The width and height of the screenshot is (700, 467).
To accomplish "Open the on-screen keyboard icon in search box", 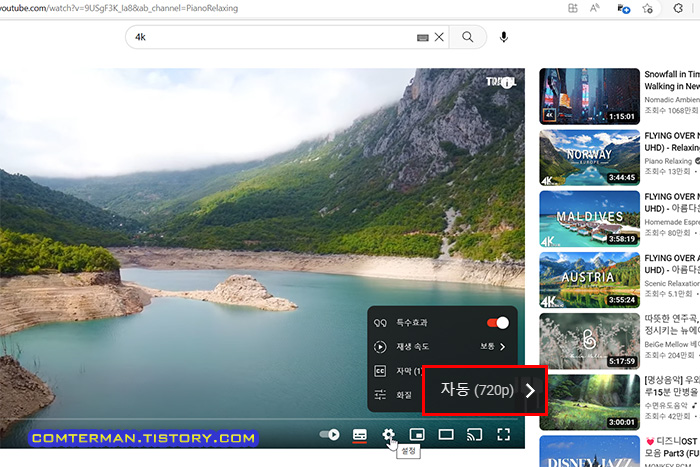I will pos(422,38).
